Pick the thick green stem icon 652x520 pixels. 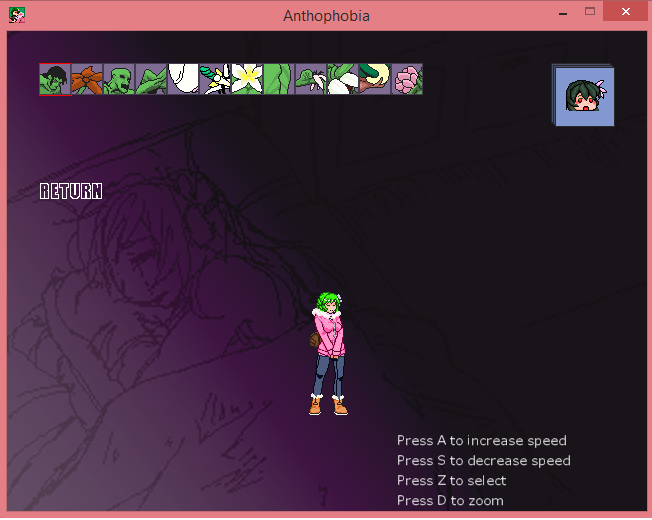click(279, 80)
